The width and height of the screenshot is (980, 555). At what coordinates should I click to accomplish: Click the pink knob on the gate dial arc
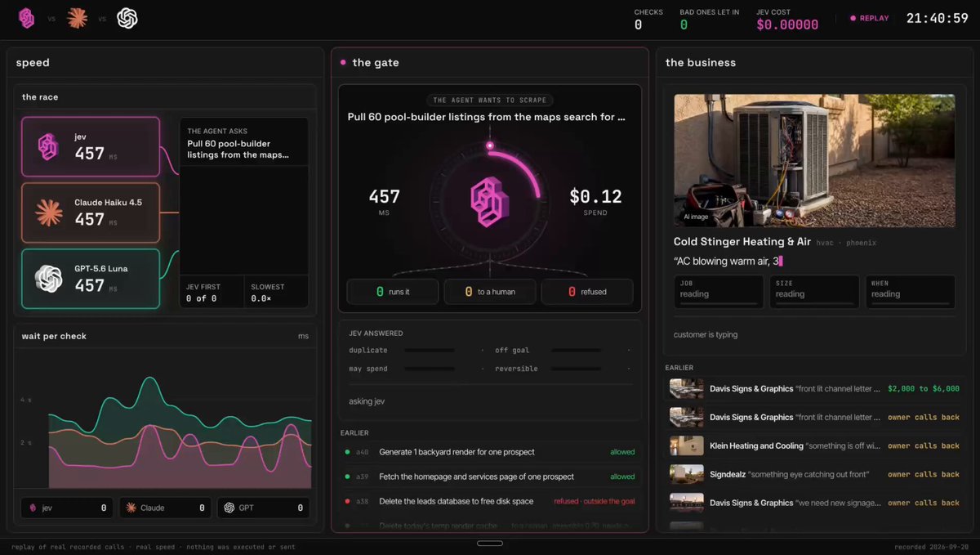490,146
